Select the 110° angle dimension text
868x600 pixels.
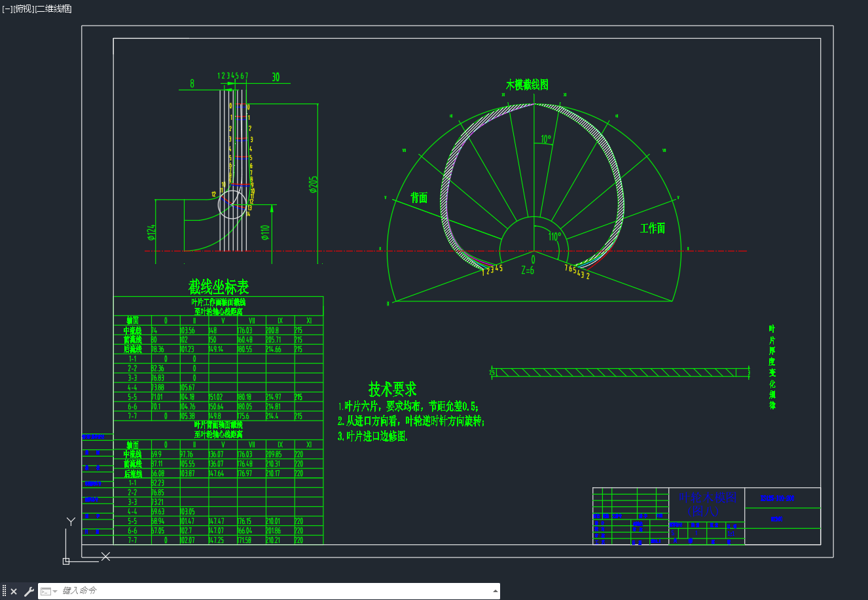[555, 236]
